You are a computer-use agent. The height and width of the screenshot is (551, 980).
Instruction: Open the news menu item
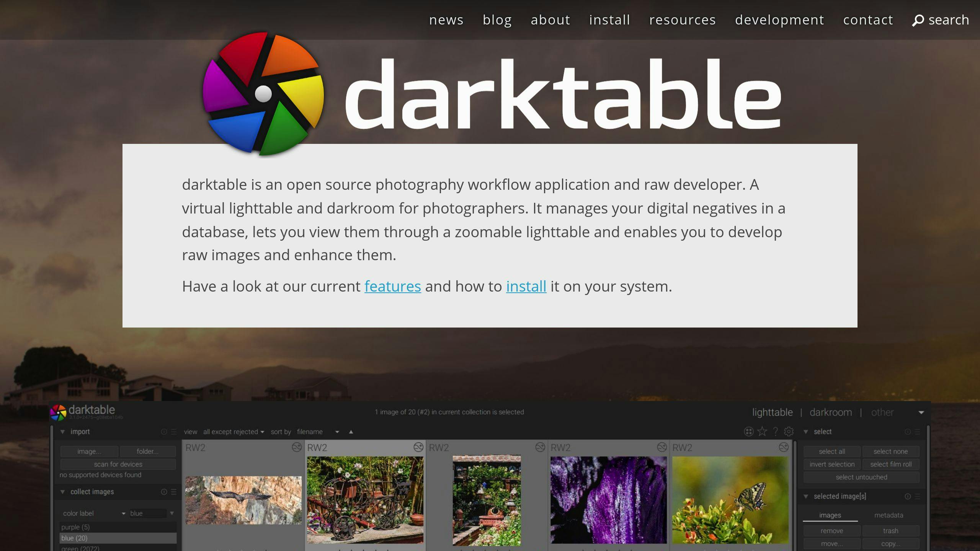(x=446, y=20)
